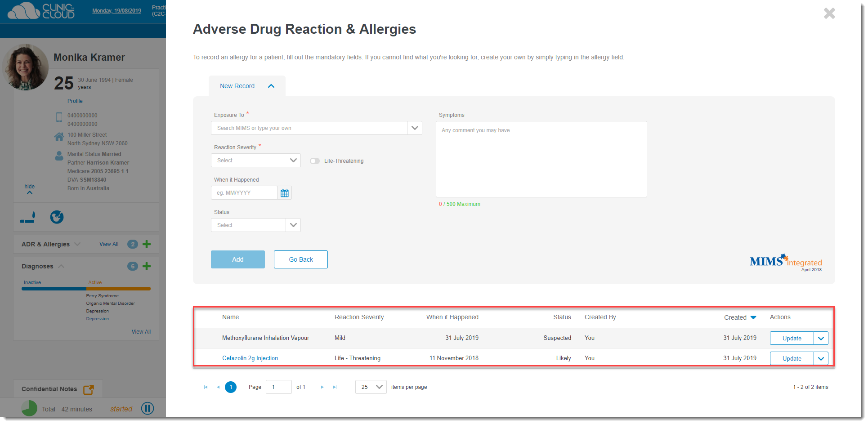Select Perry Syndrome diagnosis
This screenshot has height=424, width=868.
[103, 296]
